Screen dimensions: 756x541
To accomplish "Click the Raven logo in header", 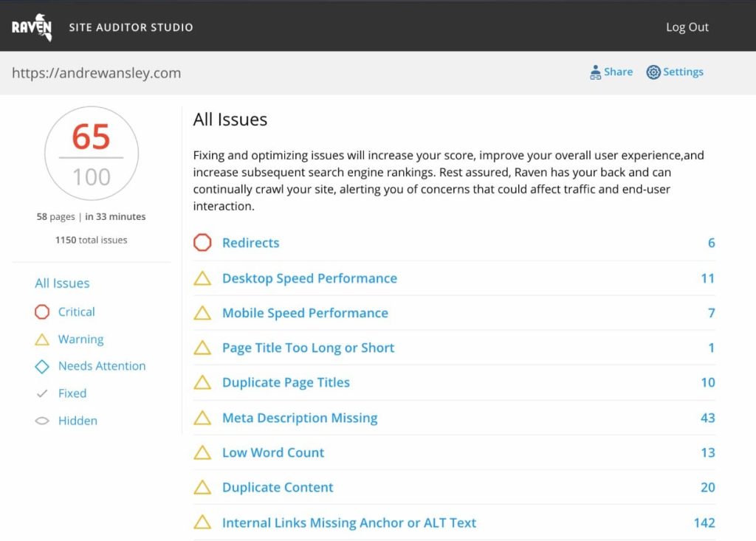I will coord(32,27).
